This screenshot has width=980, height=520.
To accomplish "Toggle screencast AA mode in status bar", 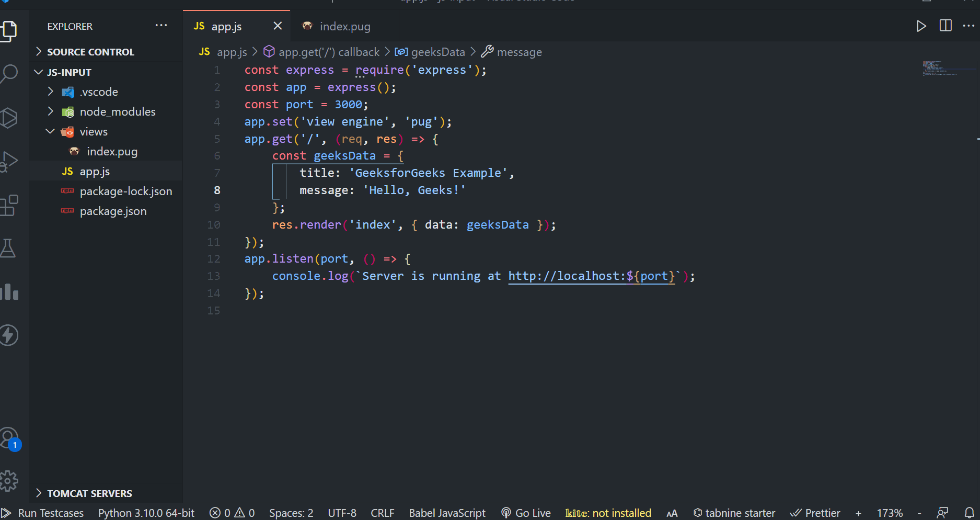I will pos(672,513).
